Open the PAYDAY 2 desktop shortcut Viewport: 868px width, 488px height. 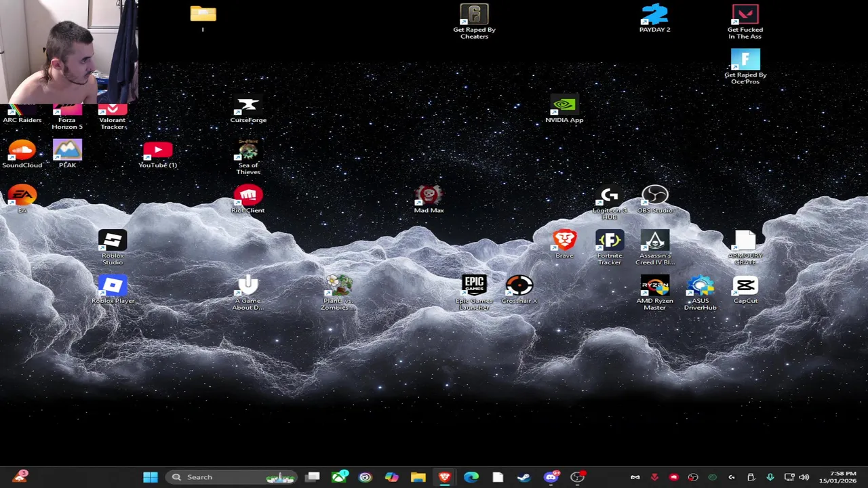654,18
